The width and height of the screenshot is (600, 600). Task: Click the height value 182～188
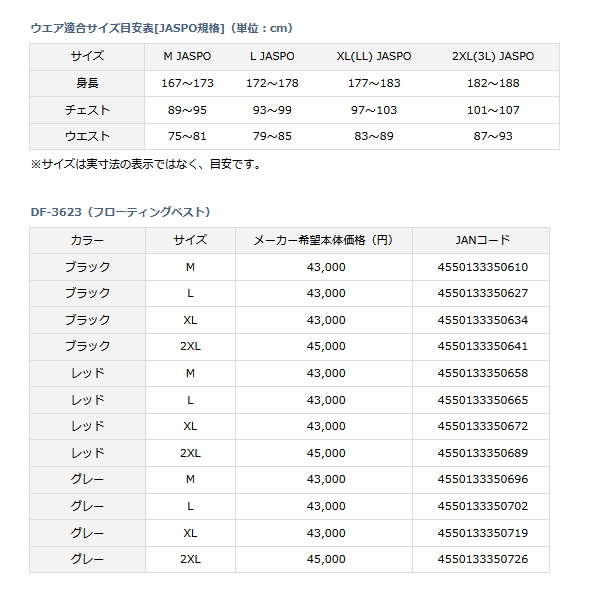coord(493,83)
